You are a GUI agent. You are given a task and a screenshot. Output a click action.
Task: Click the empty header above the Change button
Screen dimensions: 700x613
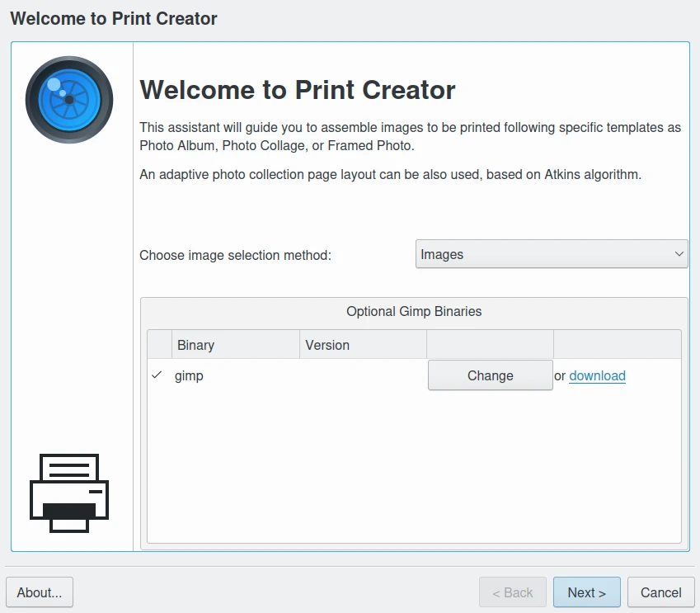tap(490, 345)
